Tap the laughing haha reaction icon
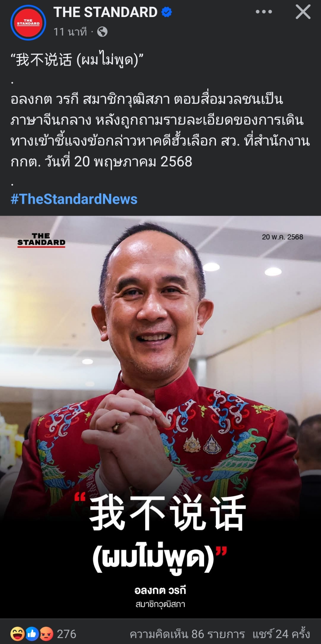The width and height of the screenshot is (321, 644). coord(17,634)
